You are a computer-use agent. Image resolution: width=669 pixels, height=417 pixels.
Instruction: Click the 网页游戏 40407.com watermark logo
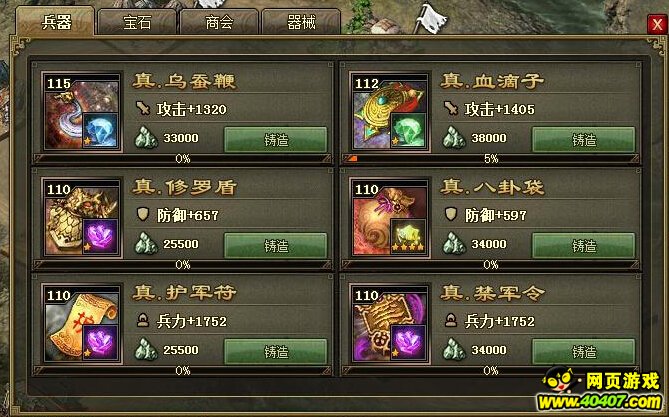(602, 389)
